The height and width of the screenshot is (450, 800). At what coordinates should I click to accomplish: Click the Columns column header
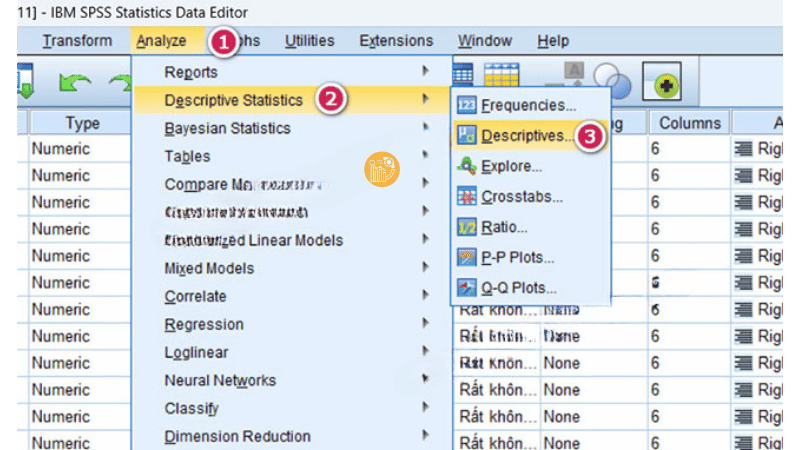[689, 123]
